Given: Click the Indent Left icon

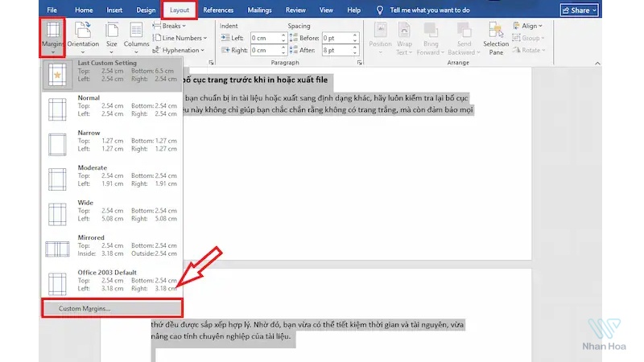Looking at the screenshot, I should 225,38.
